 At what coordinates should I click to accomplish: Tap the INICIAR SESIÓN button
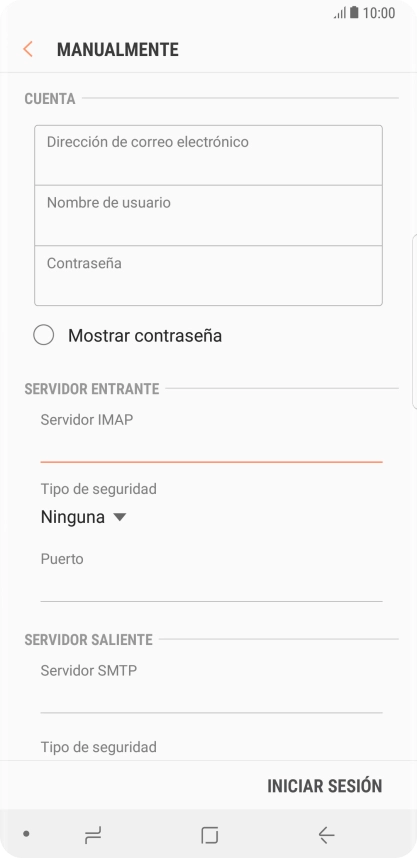pos(325,786)
